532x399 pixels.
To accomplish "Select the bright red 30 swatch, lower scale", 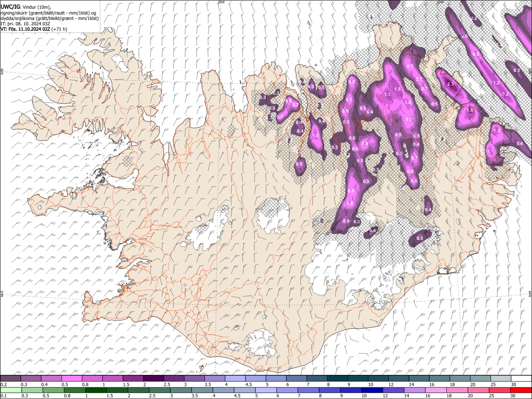I will click(x=521, y=390).
